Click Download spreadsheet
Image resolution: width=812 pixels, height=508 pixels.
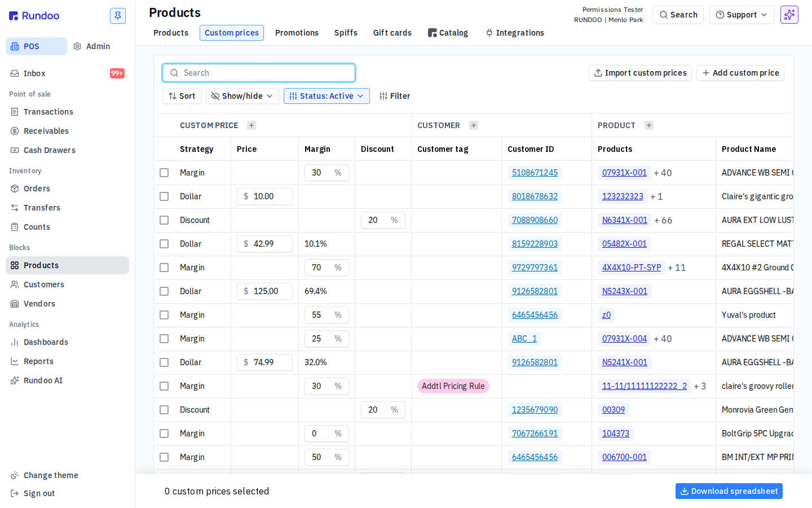coord(729,491)
